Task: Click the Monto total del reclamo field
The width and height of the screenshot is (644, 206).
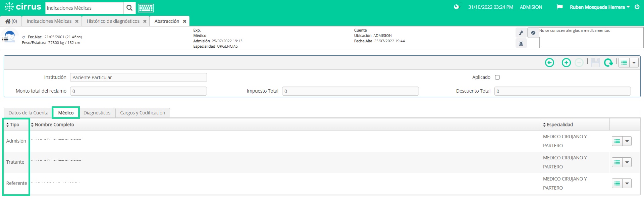Action: click(138, 91)
